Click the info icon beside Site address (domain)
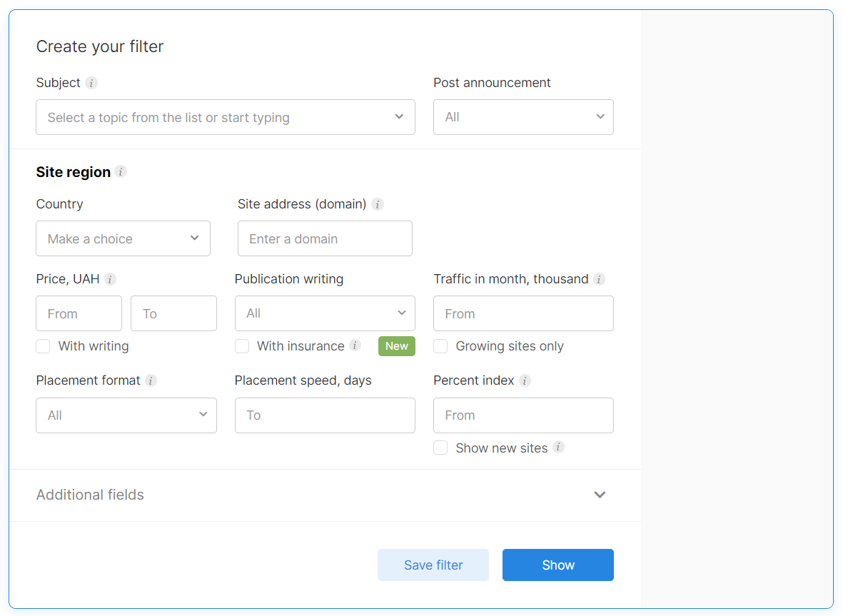 [x=378, y=204]
